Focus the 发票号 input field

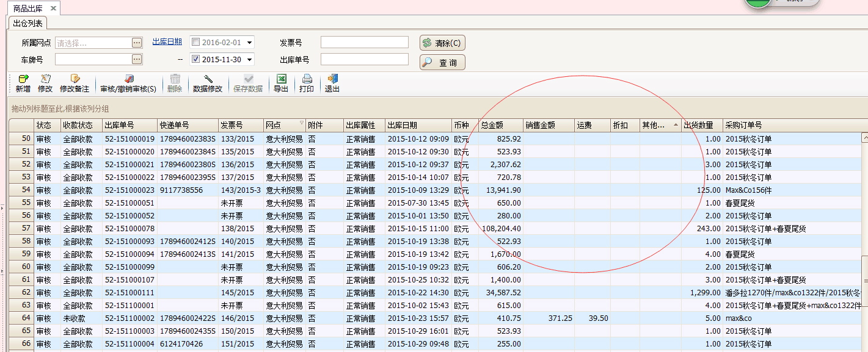point(364,42)
